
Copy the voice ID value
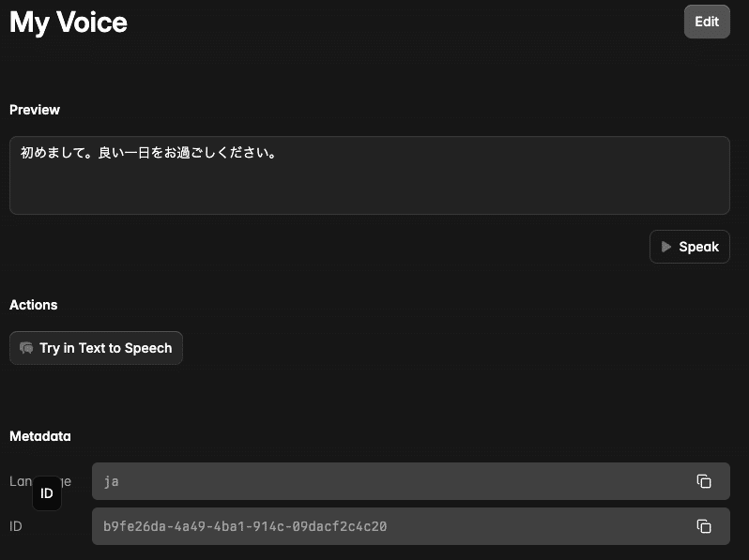click(x=704, y=526)
